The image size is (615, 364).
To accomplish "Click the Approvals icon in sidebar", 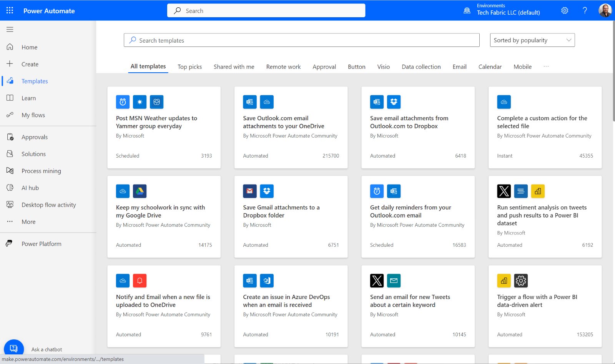I will tap(10, 137).
